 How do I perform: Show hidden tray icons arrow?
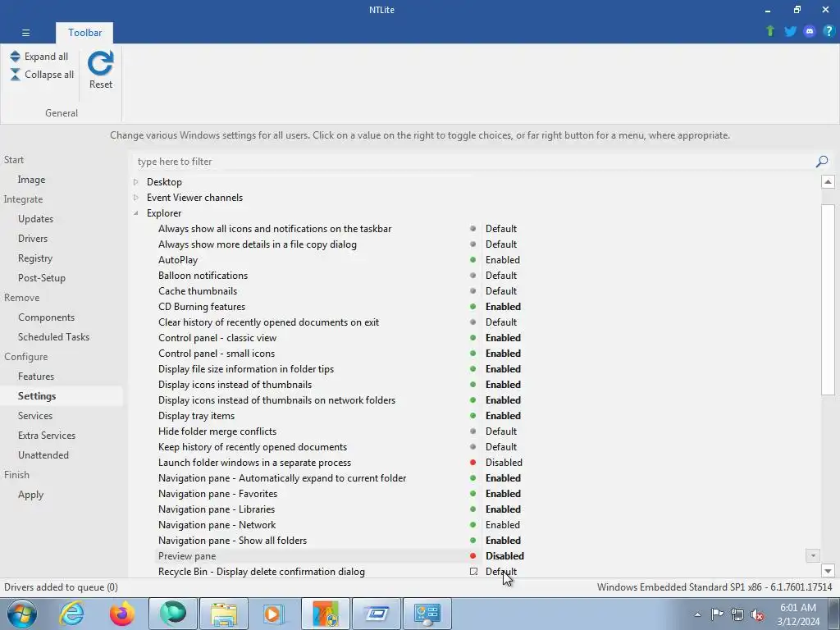point(697,614)
